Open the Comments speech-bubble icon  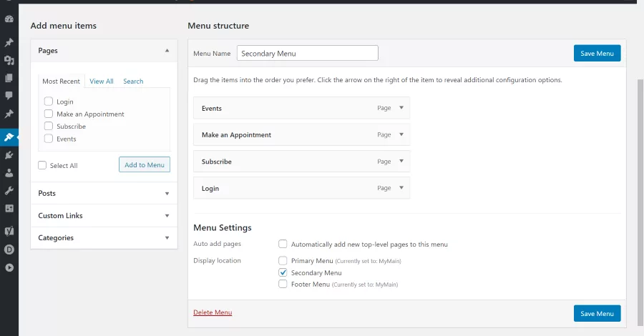pyautogui.click(x=9, y=96)
